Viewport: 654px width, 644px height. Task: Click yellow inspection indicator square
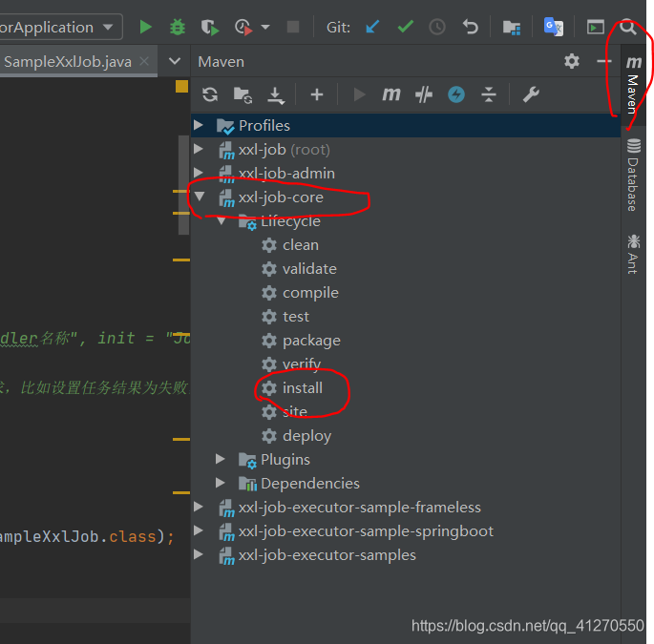(x=181, y=87)
